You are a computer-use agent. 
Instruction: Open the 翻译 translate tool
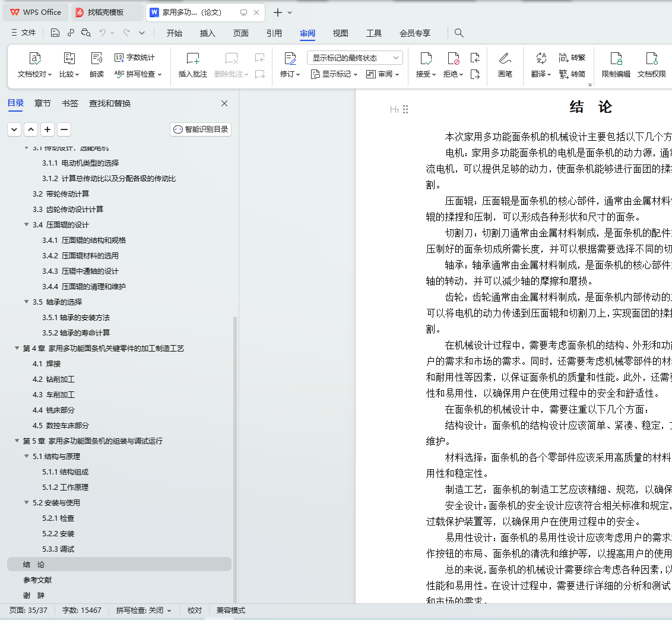pos(541,65)
